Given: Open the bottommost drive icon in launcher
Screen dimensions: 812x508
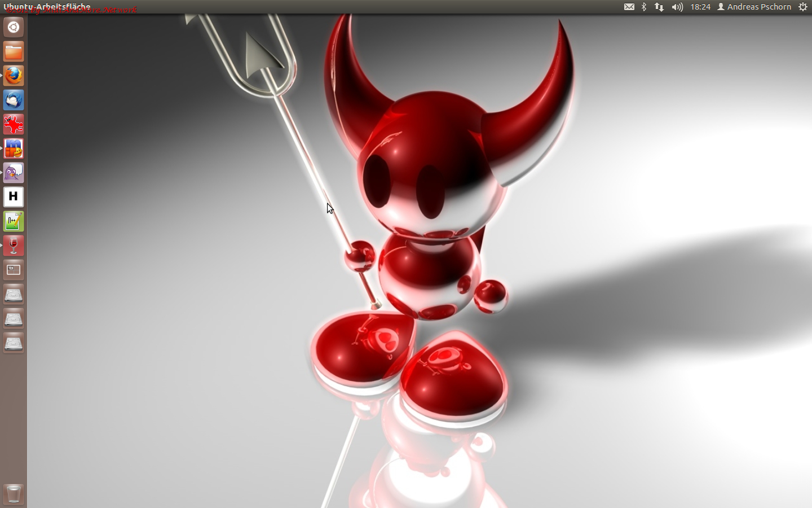Looking at the screenshot, I should click(x=14, y=343).
